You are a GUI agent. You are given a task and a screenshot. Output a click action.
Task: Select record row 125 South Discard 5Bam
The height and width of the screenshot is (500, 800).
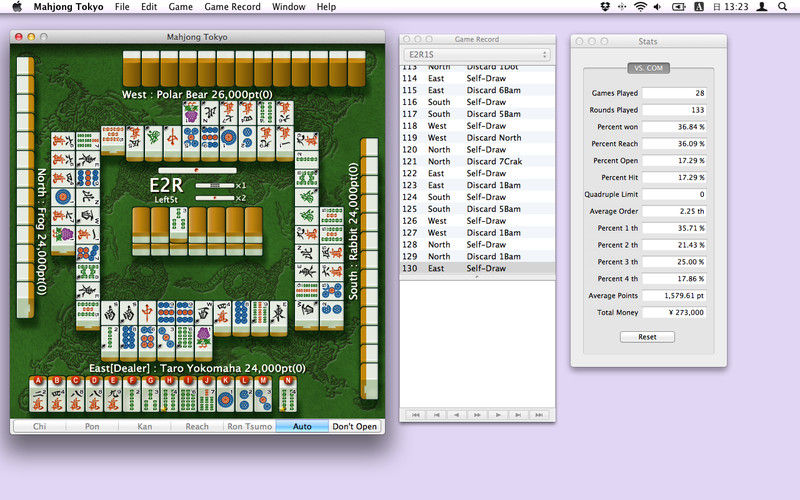(477, 209)
